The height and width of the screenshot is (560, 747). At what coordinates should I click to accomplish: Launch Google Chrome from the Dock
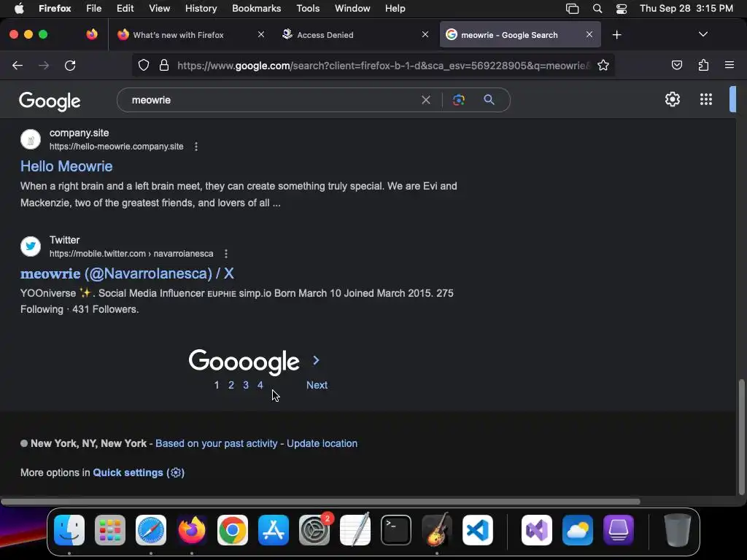[233, 530]
